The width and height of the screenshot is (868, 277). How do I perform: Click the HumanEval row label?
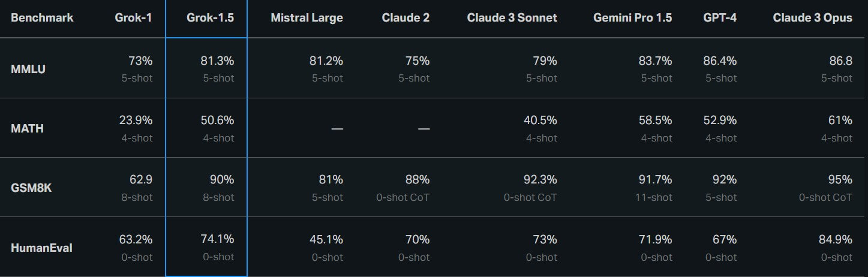pos(41,248)
